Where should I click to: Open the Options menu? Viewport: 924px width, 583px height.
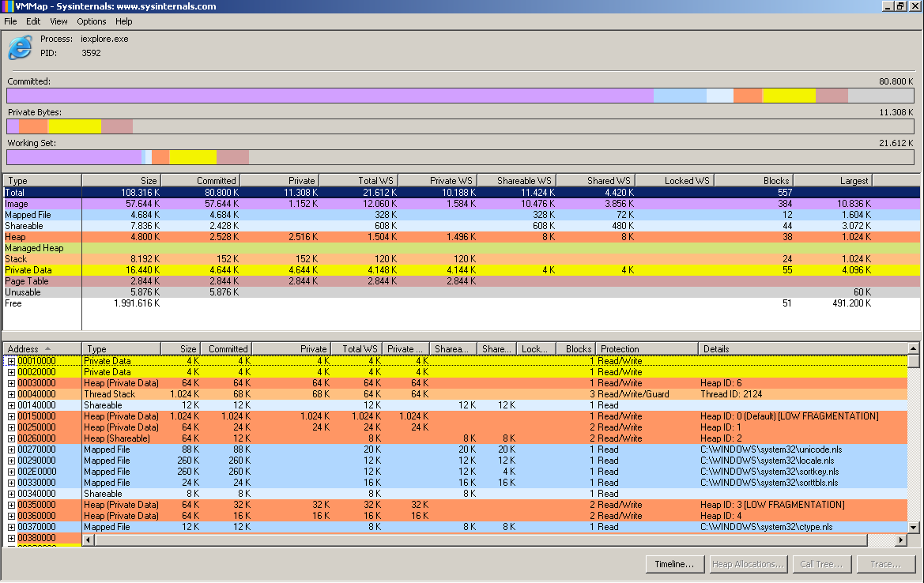click(x=91, y=21)
